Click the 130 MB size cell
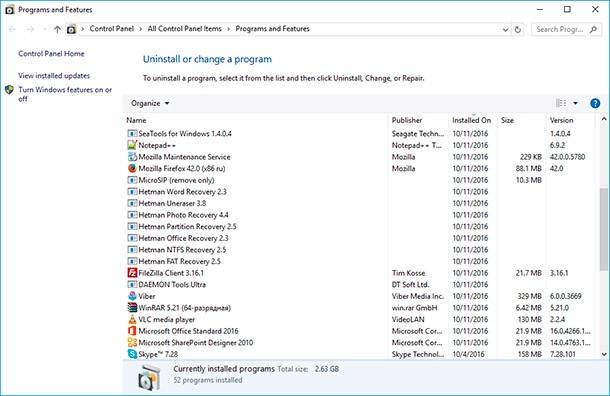Viewport: 610px width, 396px height. pos(529,319)
